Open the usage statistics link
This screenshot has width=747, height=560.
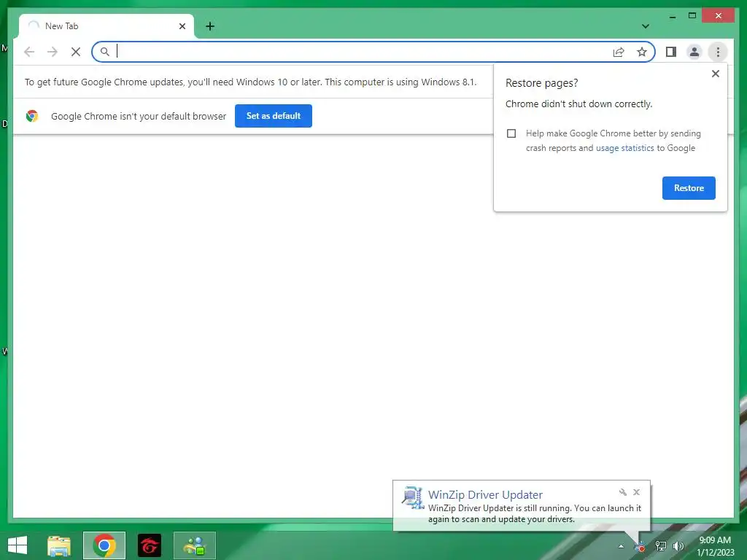[x=624, y=148]
